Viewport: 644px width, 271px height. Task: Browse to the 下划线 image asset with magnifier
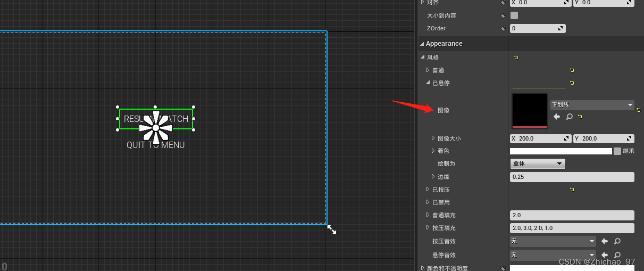[x=569, y=117]
